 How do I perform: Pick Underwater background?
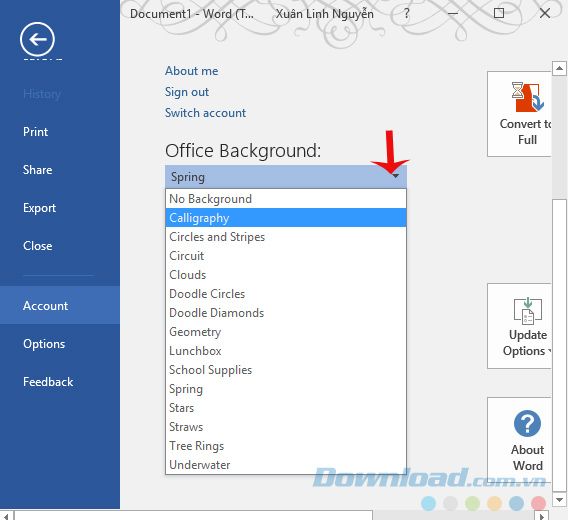(286, 465)
